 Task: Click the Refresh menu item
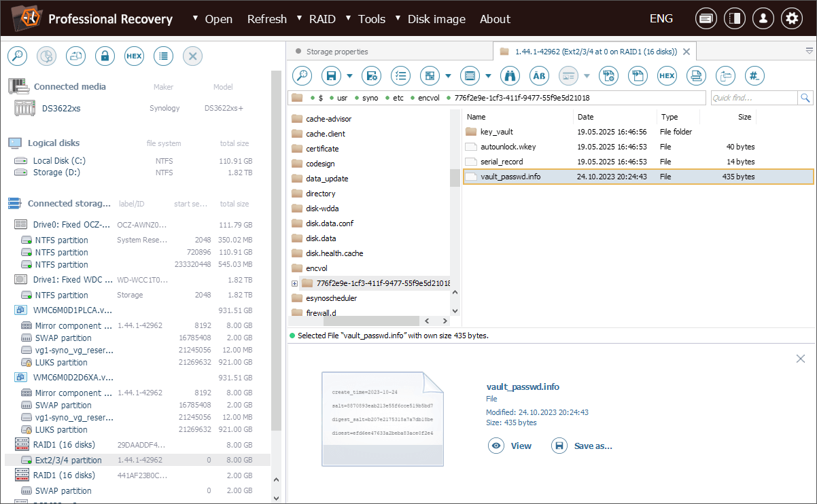pos(267,19)
